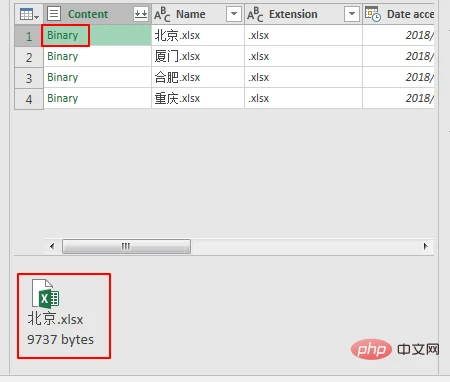Select row number 1 header
Screen dimensions: 450x382
pyautogui.click(x=29, y=35)
